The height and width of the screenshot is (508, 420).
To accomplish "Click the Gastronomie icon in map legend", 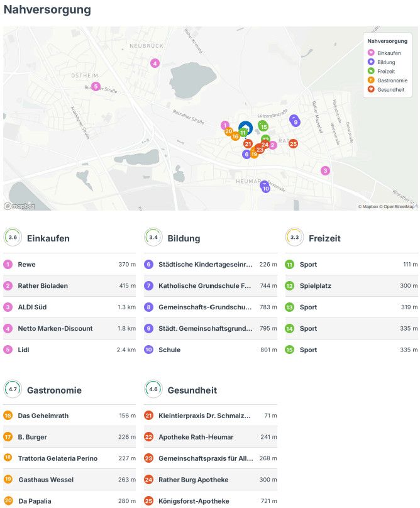I will (x=371, y=80).
